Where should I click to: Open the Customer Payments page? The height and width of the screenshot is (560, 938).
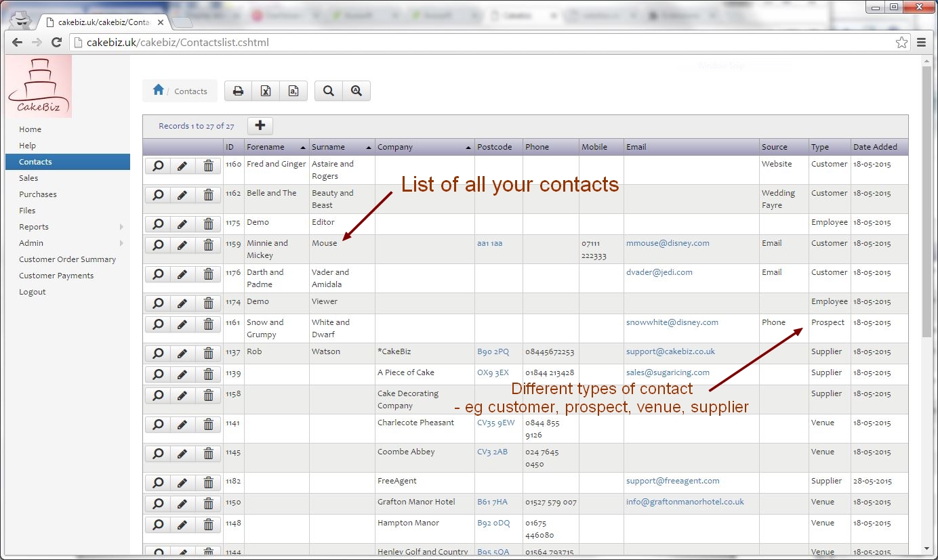56,275
